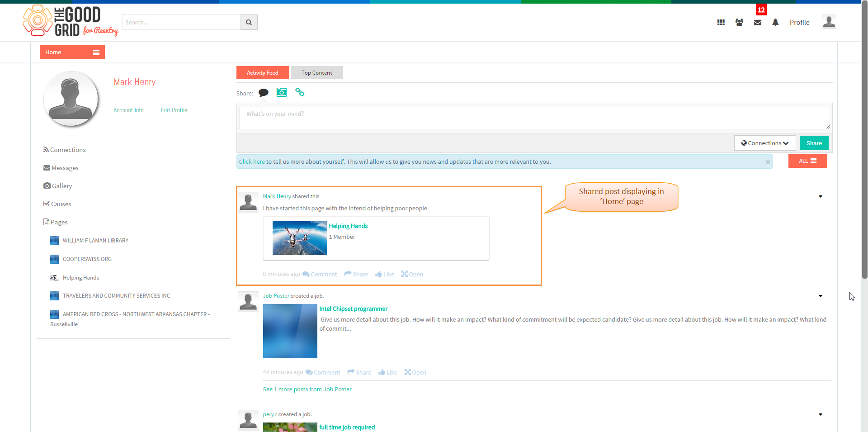This screenshot has width=868, height=432.
Task: Comment on the Helping Hands shared post
Action: [x=320, y=274]
